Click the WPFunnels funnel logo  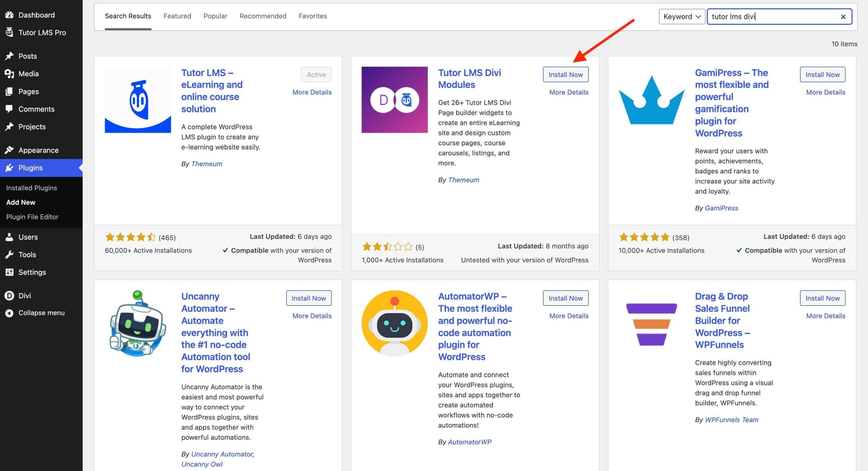pos(651,324)
